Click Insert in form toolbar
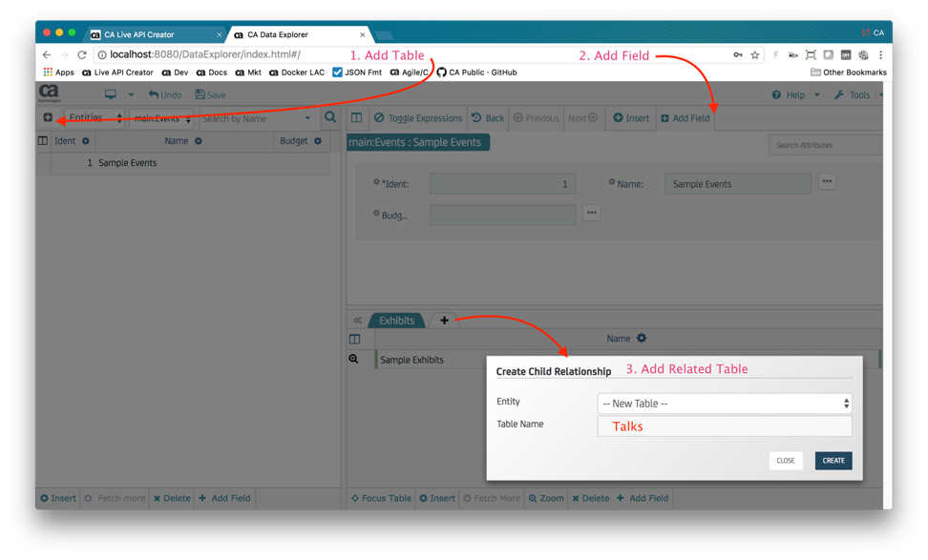 [631, 118]
